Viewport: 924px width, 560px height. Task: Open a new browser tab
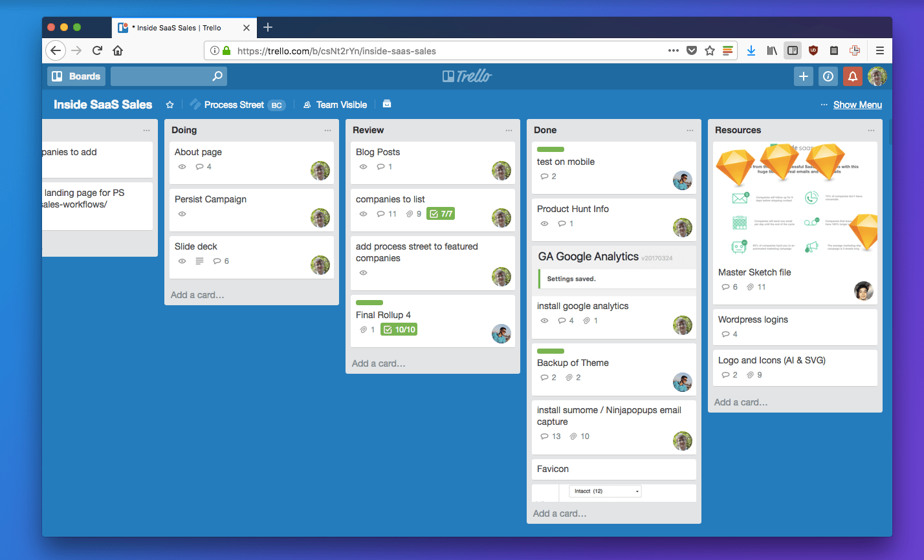click(x=268, y=27)
